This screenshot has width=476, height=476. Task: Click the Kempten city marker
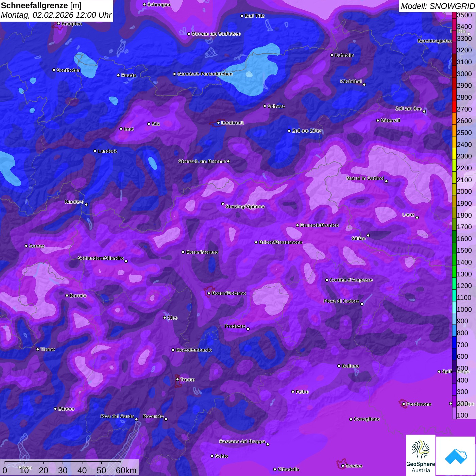tap(58, 23)
